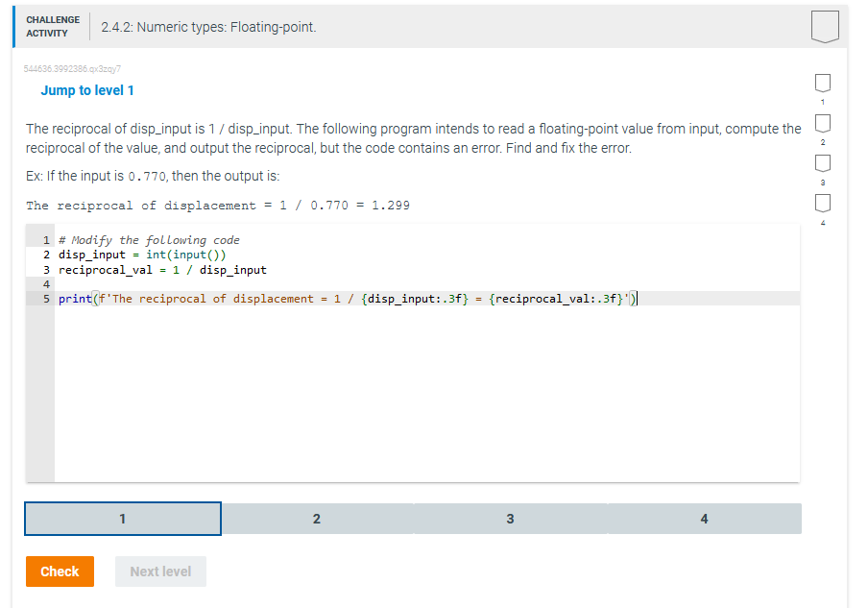The image size is (868, 608).
Task: Switch to level 4 tab
Action: point(704,519)
